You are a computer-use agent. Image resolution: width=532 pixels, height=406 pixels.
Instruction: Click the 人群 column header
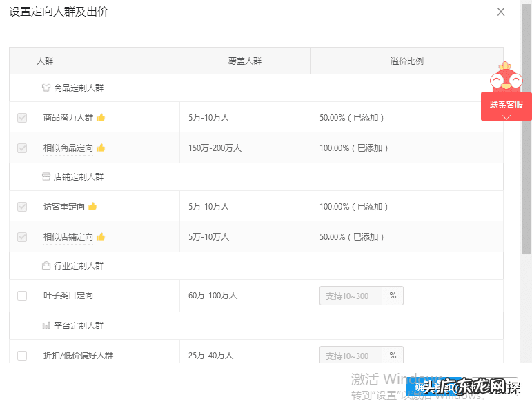(x=45, y=61)
